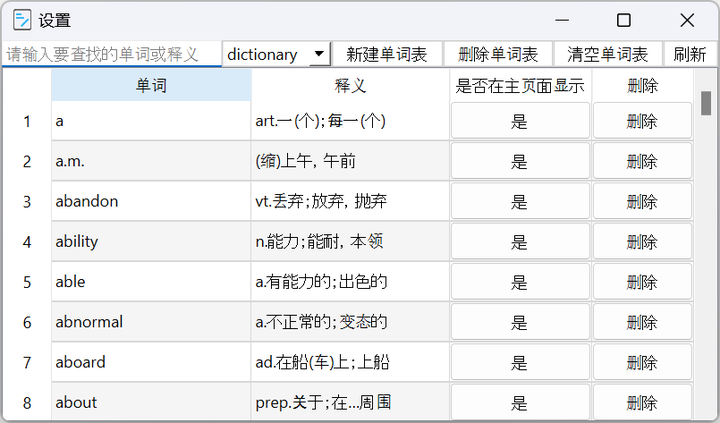Click the search word input field

coord(110,55)
